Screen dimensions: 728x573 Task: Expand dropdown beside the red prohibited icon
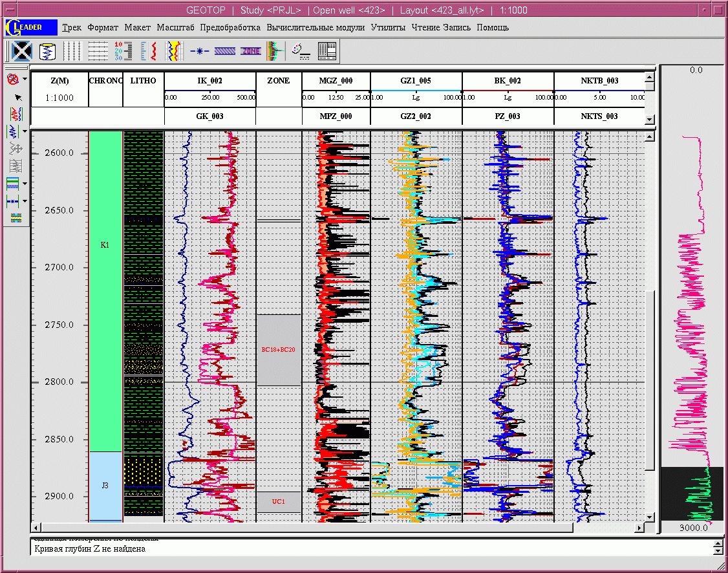point(25,79)
